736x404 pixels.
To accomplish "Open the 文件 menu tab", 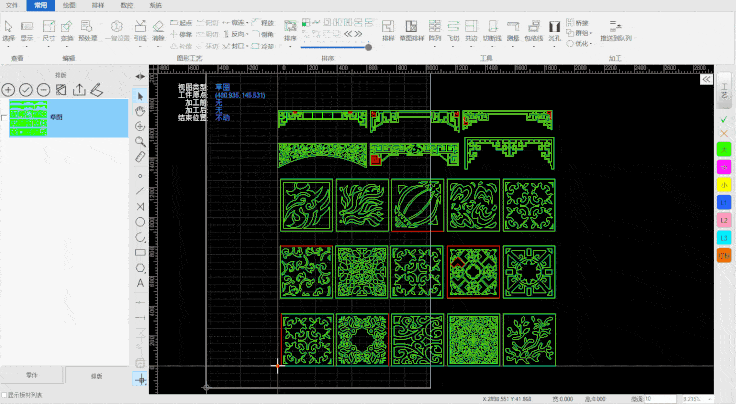I will coord(12,5).
